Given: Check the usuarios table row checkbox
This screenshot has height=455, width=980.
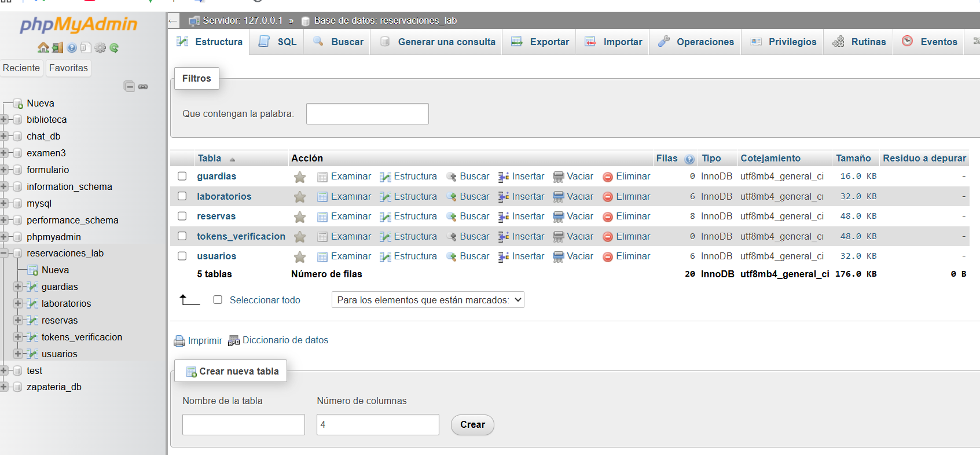Looking at the screenshot, I should [x=182, y=256].
